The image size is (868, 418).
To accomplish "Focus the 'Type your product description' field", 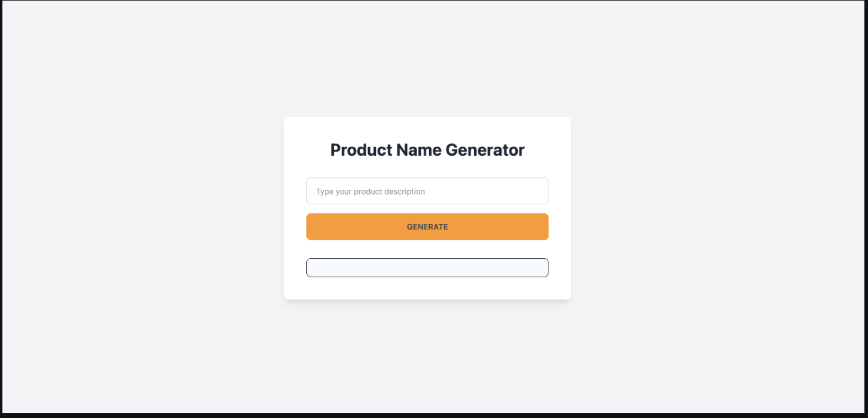I will point(427,190).
